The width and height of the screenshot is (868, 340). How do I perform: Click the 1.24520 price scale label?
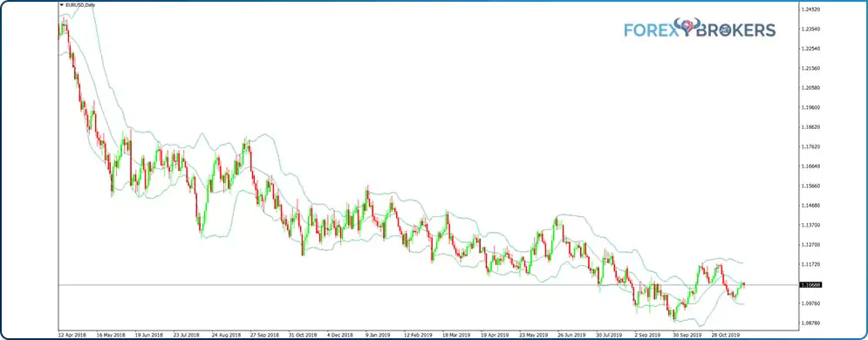pyautogui.click(x=810, y=10)
